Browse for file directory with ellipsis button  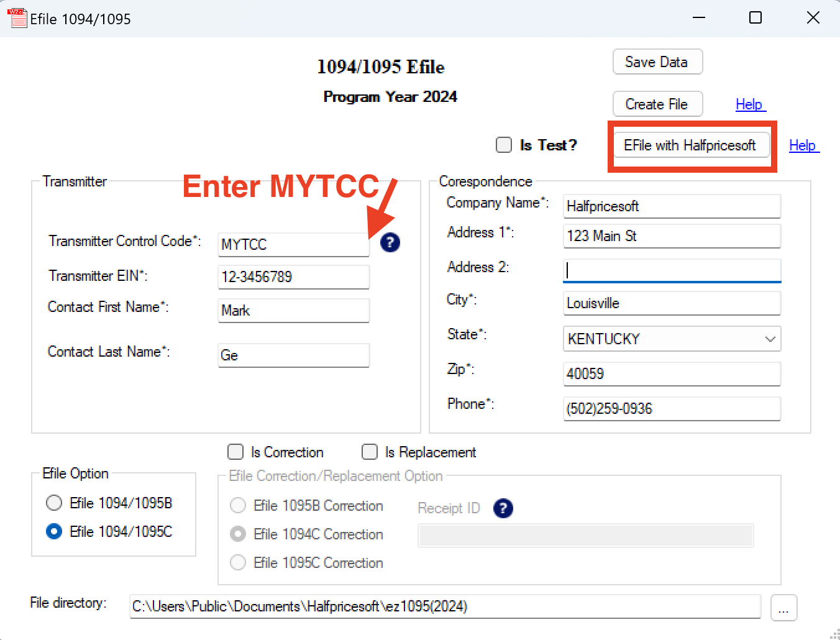click(783, 608)
